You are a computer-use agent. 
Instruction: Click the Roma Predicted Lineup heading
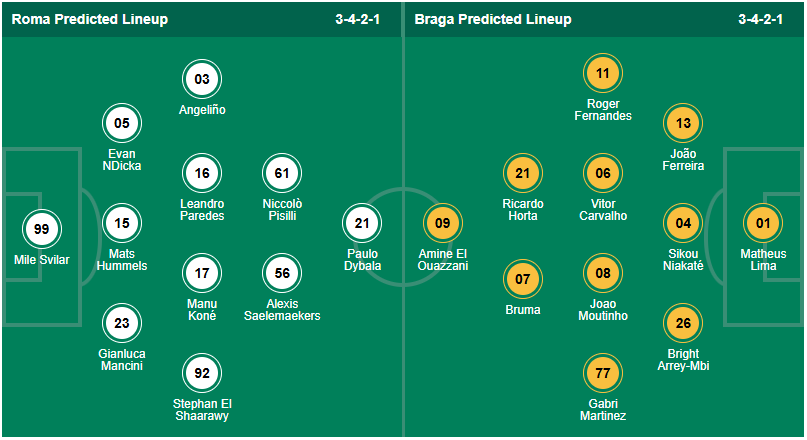90,19
